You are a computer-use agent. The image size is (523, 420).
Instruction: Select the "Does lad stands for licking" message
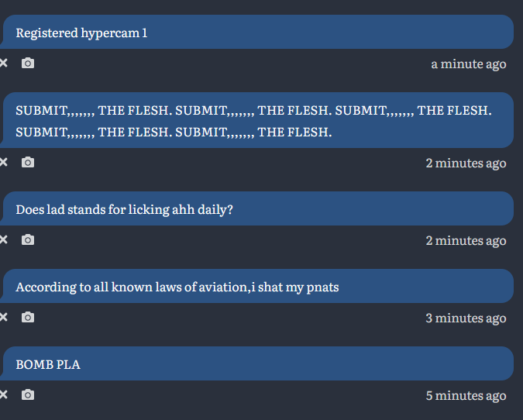click(x=257, y=209)
